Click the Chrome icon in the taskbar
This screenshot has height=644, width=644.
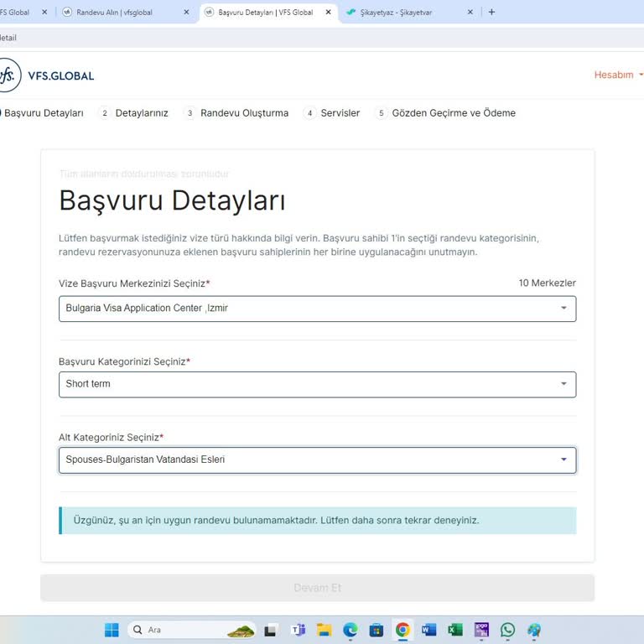402,630
